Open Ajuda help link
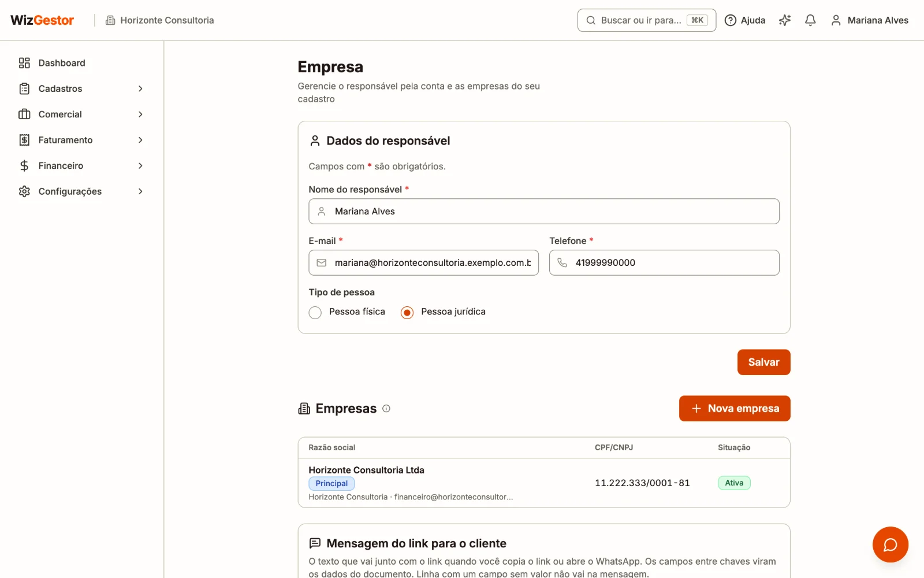This screenshot has height=578, width=924. point(745,20)
